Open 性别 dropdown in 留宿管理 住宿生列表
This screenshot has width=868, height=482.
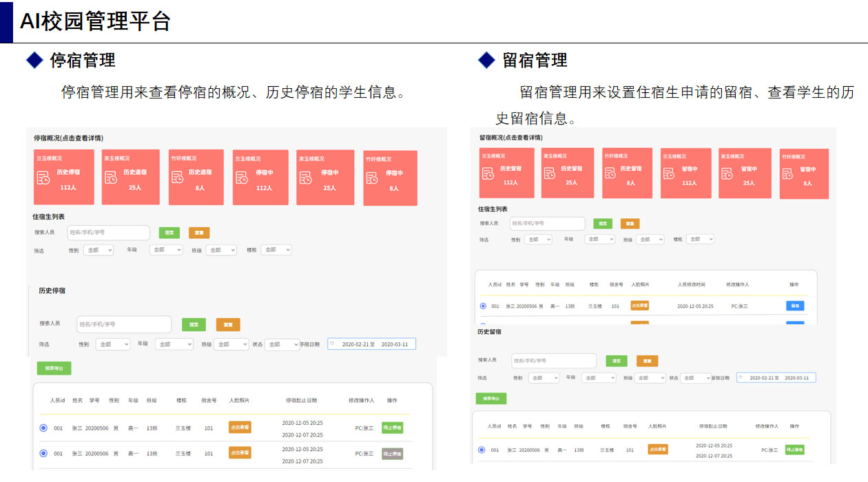[x=538, y=240]
